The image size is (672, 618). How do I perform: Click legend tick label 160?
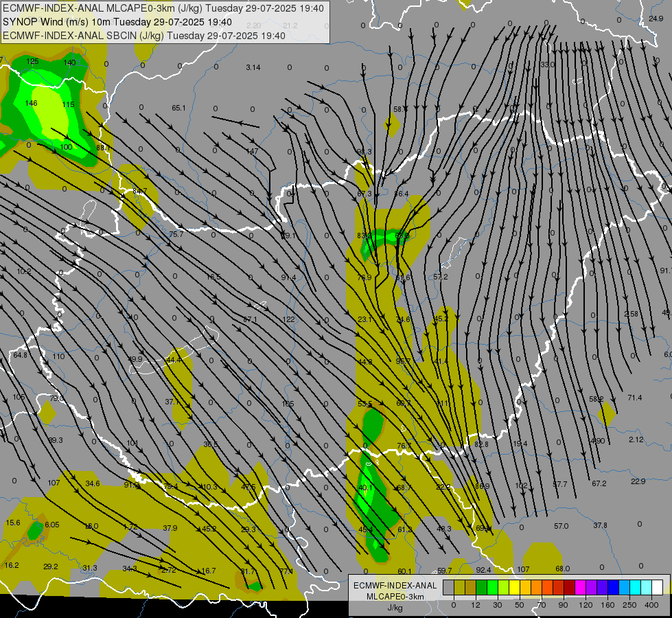(607, 605)
